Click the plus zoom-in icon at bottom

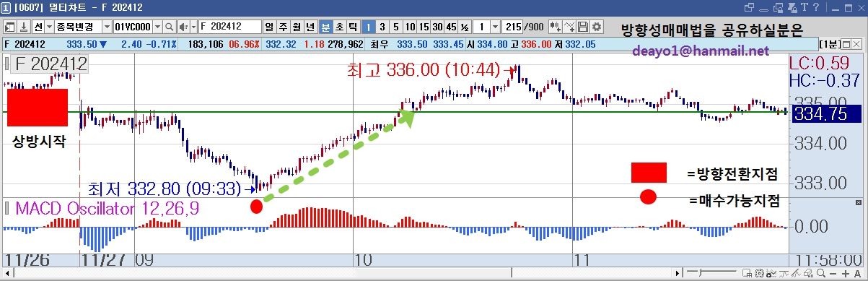(x=845, y=274)
